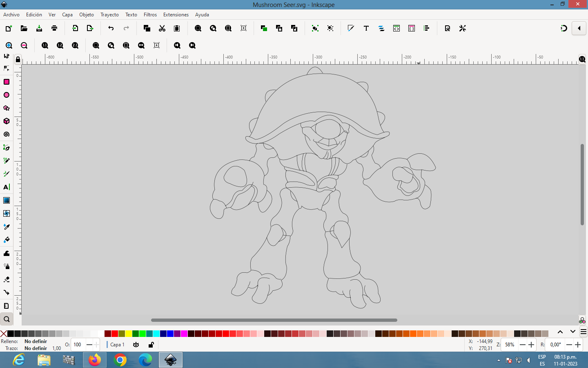Select the Dropper color picker tool

(x=7, y=227)
